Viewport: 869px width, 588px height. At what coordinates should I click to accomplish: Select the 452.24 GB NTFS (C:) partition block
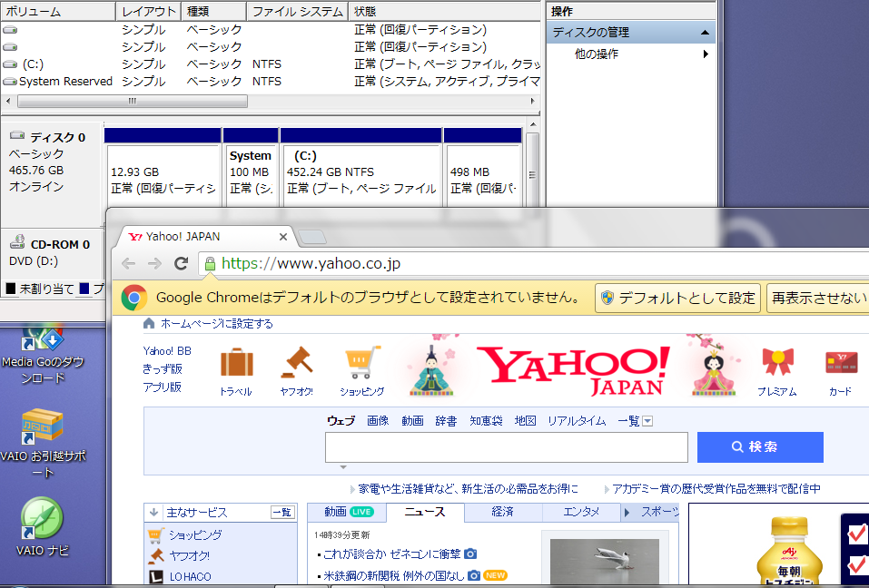(x=361, y=168)
